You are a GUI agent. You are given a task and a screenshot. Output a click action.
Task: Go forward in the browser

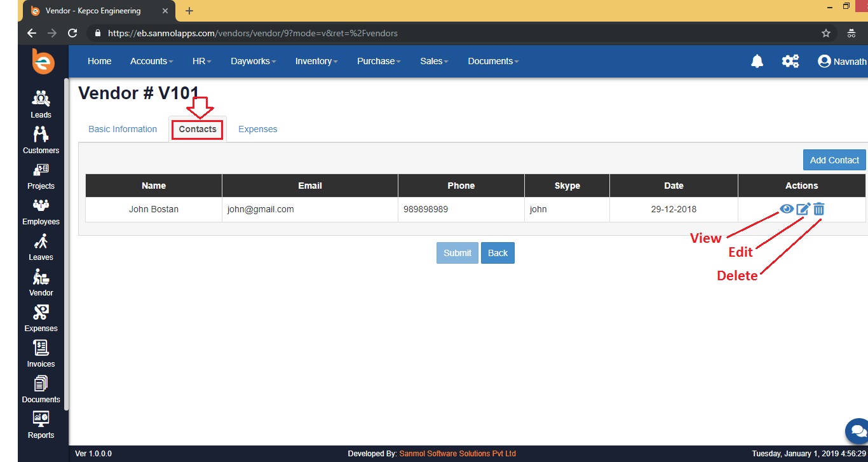pyautogui.click(x=52, y=33)
